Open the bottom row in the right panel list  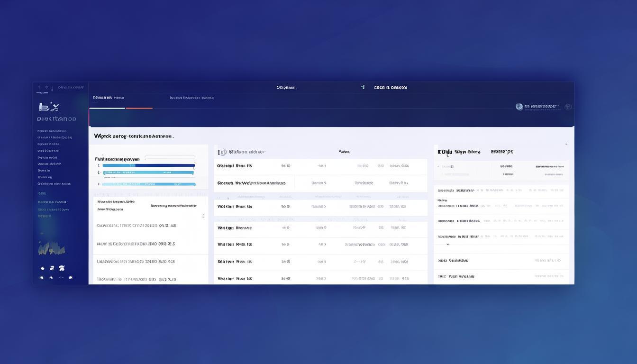[x=501, y=276]
